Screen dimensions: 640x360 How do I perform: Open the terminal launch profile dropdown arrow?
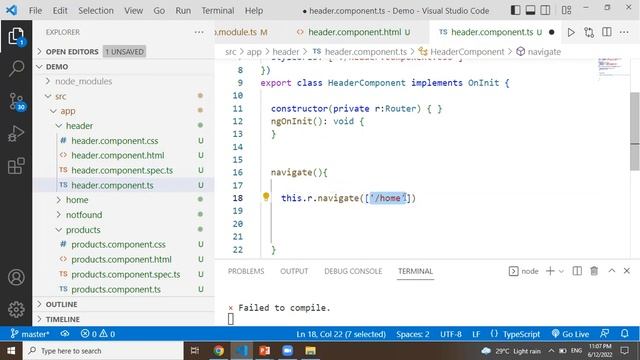point(561,271)
